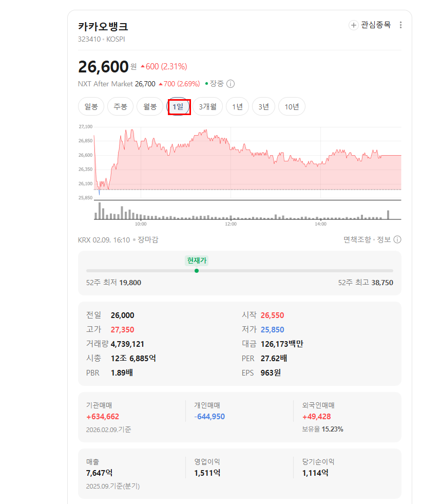Click the 영업이익 value 1,511억
Viewport: 441px width, 504px height.
tap(207, 473)
